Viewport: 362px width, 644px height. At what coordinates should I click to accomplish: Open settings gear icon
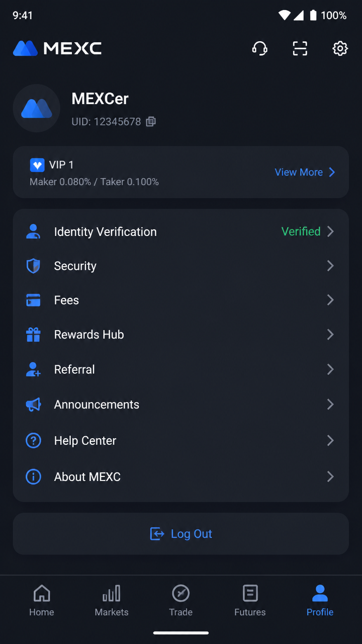tap(340, 48)
